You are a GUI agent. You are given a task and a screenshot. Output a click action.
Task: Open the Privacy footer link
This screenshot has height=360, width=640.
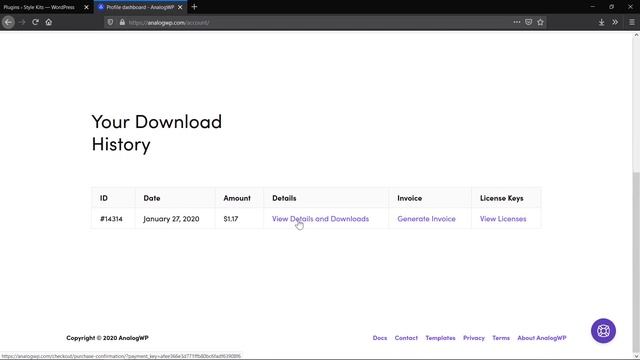pyautogui.click(x=474, y=338)
